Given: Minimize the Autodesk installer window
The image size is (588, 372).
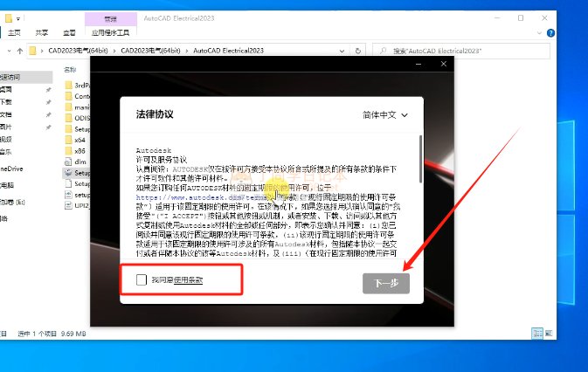Looking at the screenshot, I should [419, 64].
